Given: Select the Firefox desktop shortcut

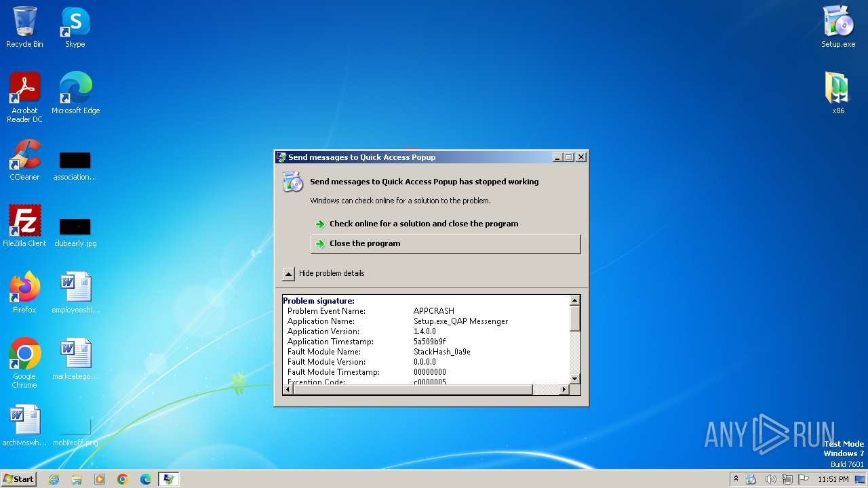Looking at the screenshot, I should [x=24, y=293].
